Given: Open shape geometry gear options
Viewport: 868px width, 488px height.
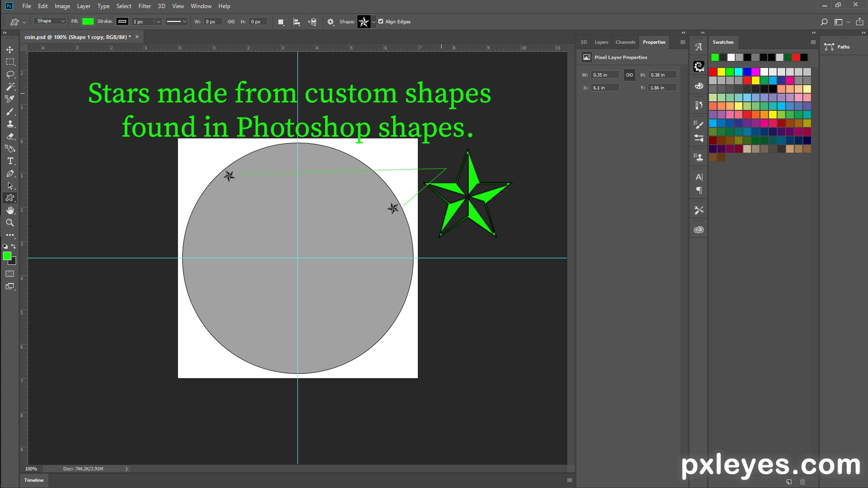Looking at the screenshot, I should pyautogui.click(x=331, y=22).
